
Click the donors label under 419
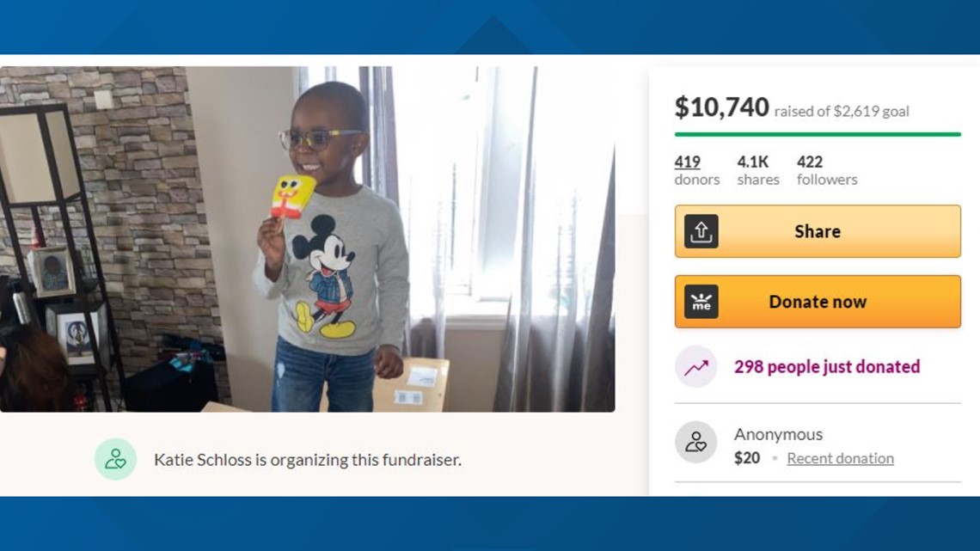pos(697,180)
